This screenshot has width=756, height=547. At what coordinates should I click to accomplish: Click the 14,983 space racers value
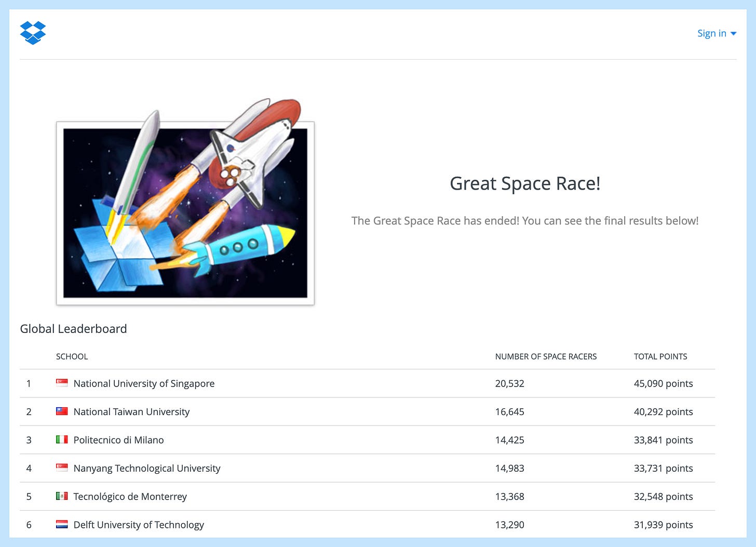tap(509, 468)
